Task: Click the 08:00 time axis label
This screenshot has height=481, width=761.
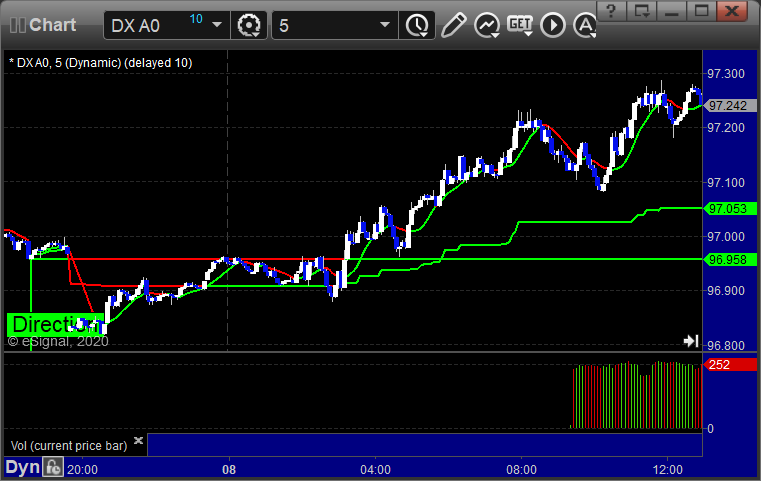Action: point(522,470)
